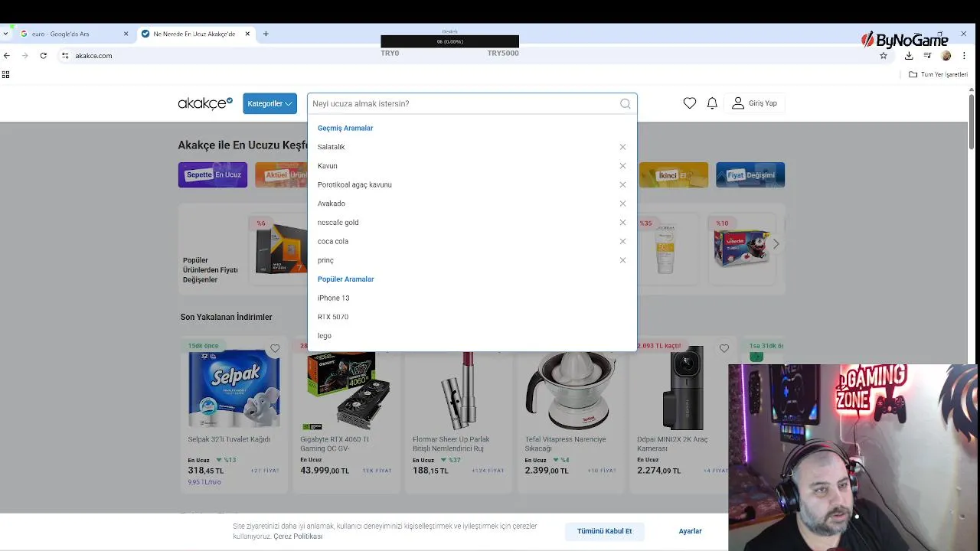Choose RTX 5070 popular search

[x=333, y=317]
